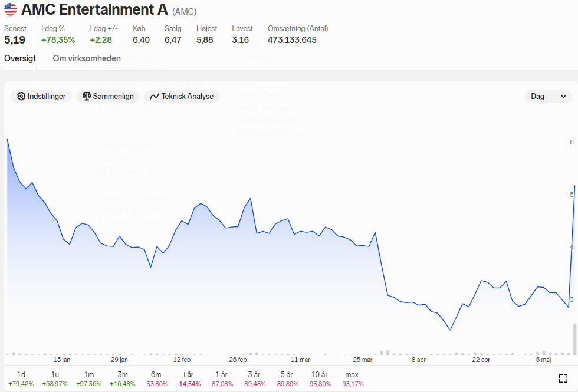The image size is (578, 392).
Task: Select the 5 år time range
Action: [287, 378]
